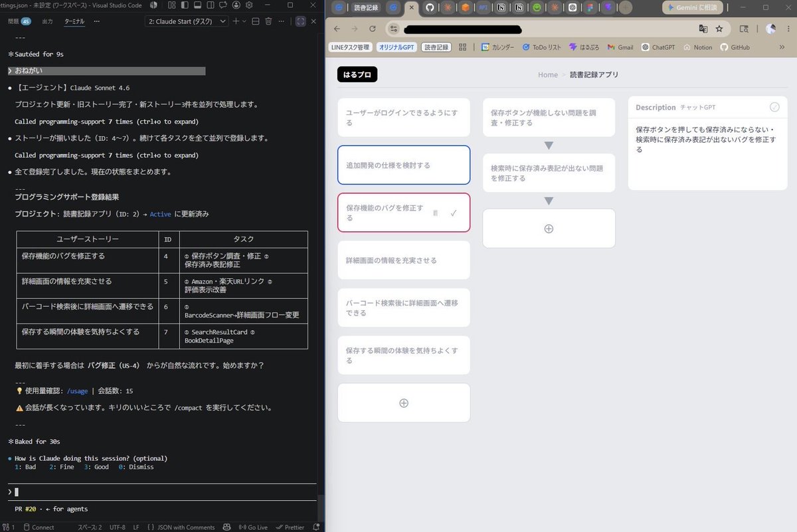Change end of line via LF
This screenshot has height=532, width=797.
[135, 527]
